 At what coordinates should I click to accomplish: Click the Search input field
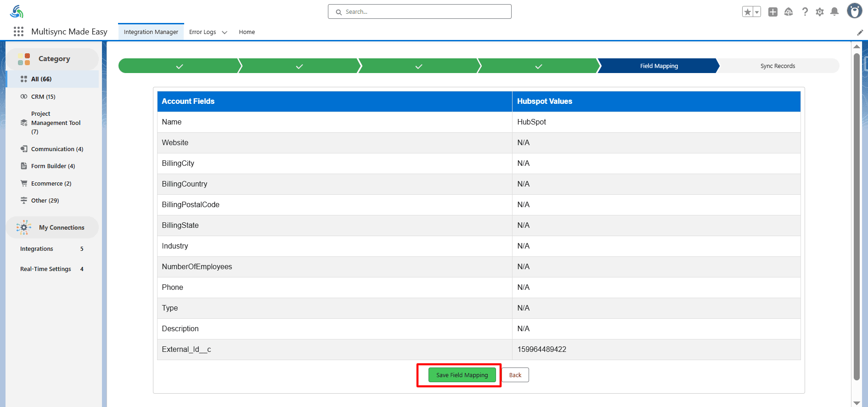tap(419, 12)
